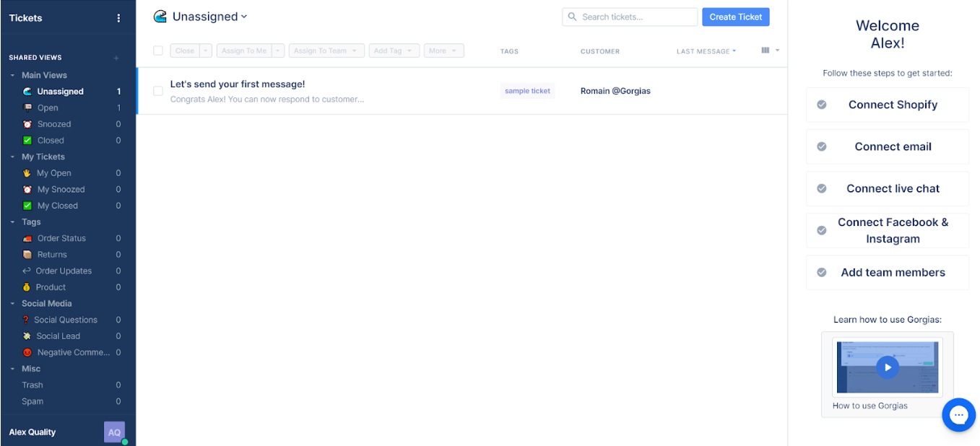Collapse the Main Views section
Screen dimensions: 980x446
click(x=12, y=75)
